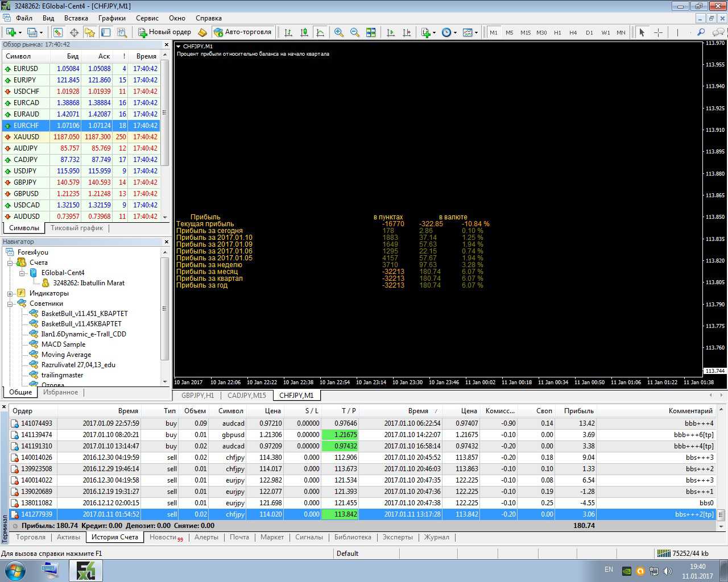
Task: Collapse the Советники tree node
Action: (x=10, y=304)
